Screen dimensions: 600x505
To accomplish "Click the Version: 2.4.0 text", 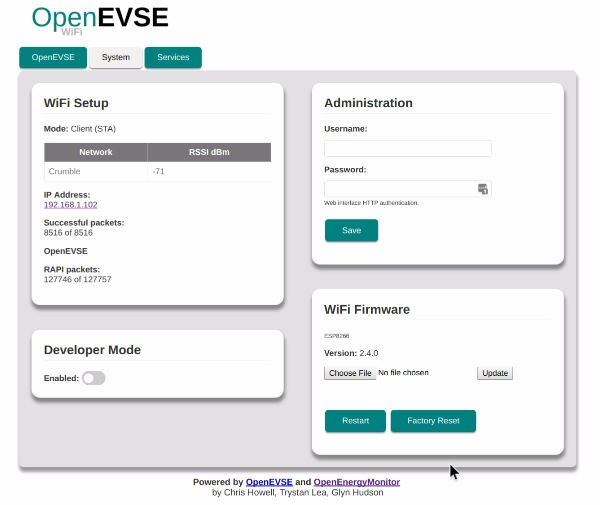I will (351, 353).
